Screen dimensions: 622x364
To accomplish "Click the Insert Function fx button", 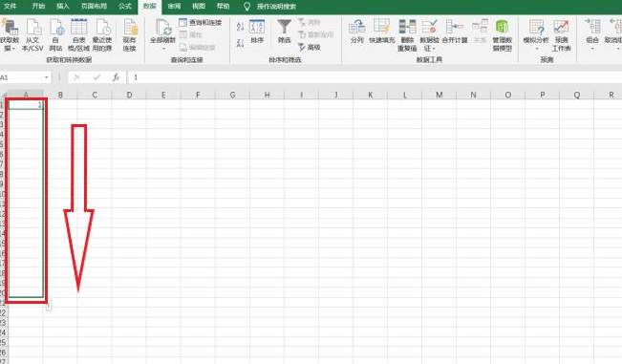I will [x=116, y=77].
